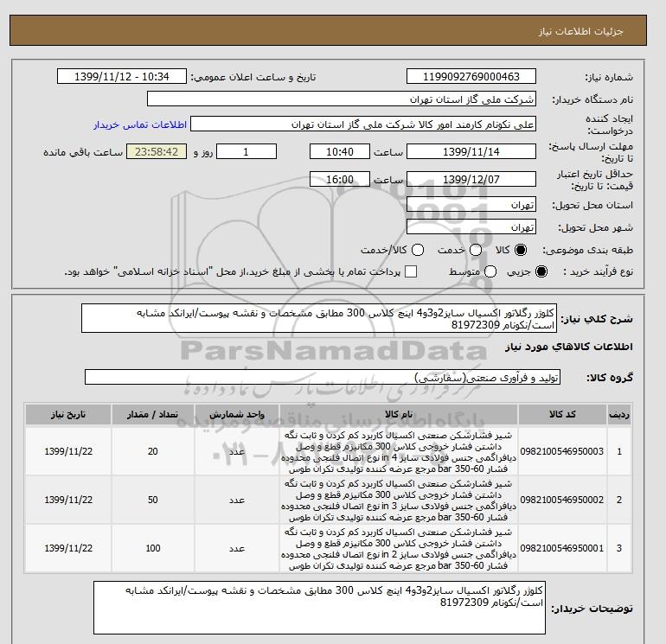Screen dimensions: 666x644
Task: Click the need date 1399/11/22 in row 2
Action: [68, 500]
